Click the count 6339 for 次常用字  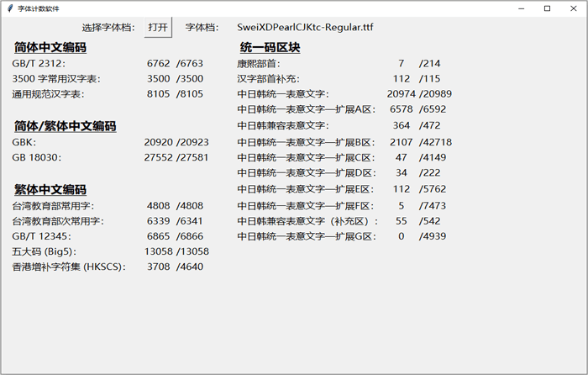click(x=158, y=221)
